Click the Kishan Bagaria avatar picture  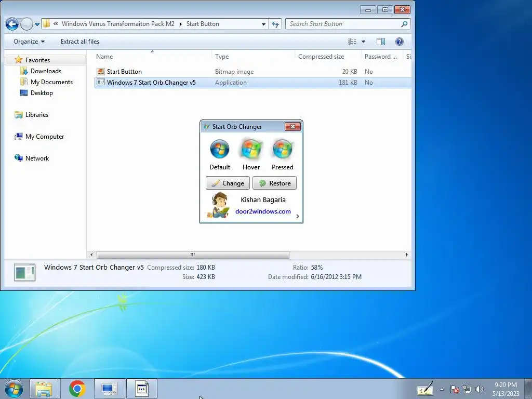219,205
